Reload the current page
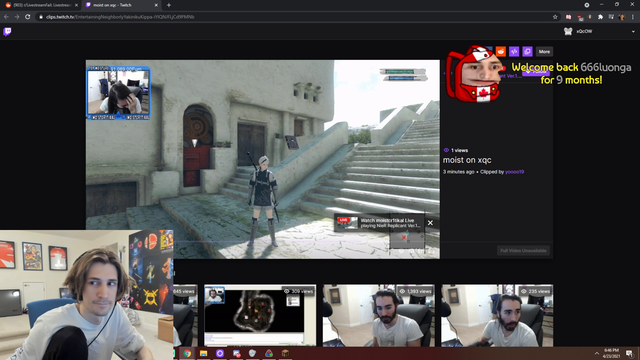This screenshot has width=640, height=360. tap(28, 17)
